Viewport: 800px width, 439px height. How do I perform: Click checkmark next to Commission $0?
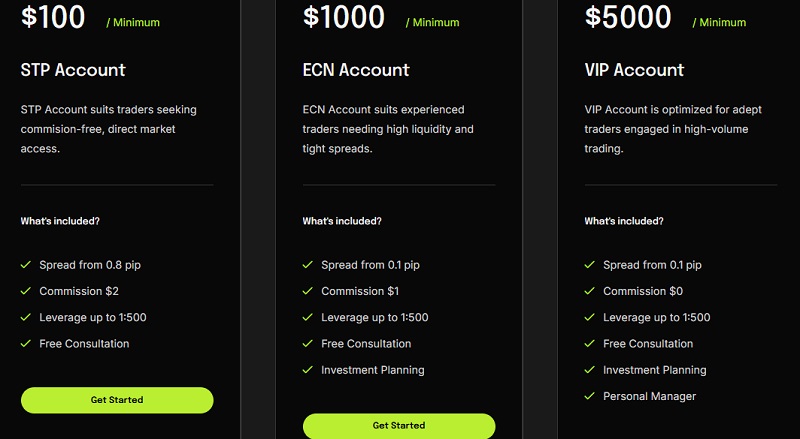click(x=590, y=292)
